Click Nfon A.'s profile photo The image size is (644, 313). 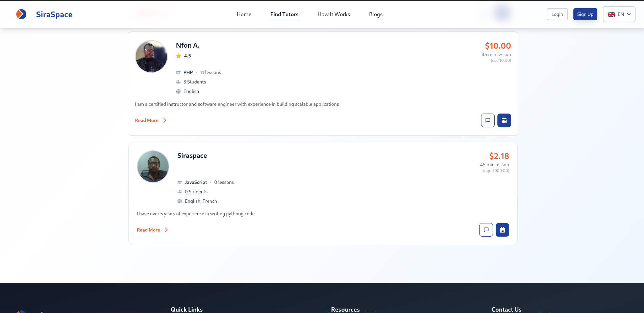pos(151,56)
